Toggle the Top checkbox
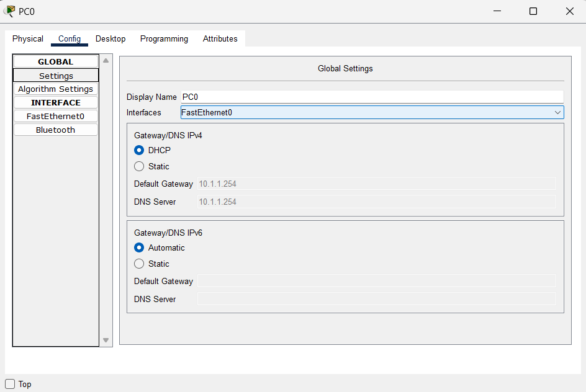Image resolution: width=586 pixels, height=392 pixels. pyautogui.click(x=10, y=384)
